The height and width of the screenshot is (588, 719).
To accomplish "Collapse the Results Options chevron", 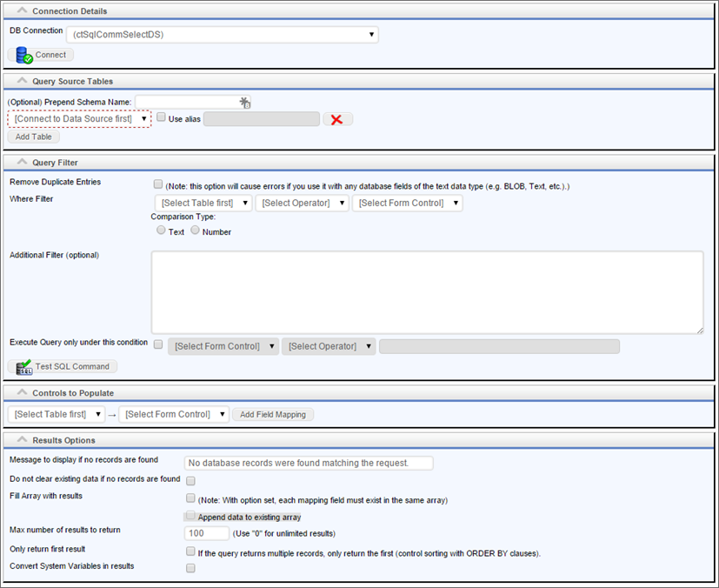I will click(21, 440).
